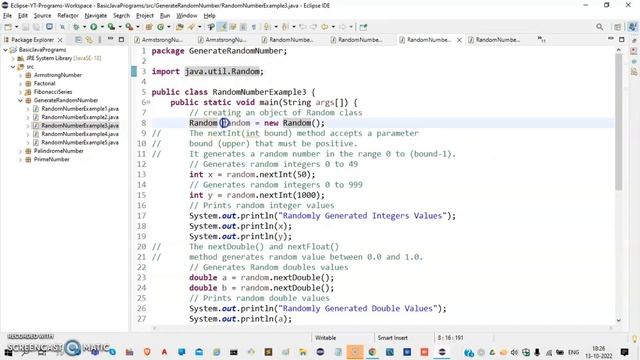Open Chrome from the taskbar
640x360 pixels.
tap(372, 352)
